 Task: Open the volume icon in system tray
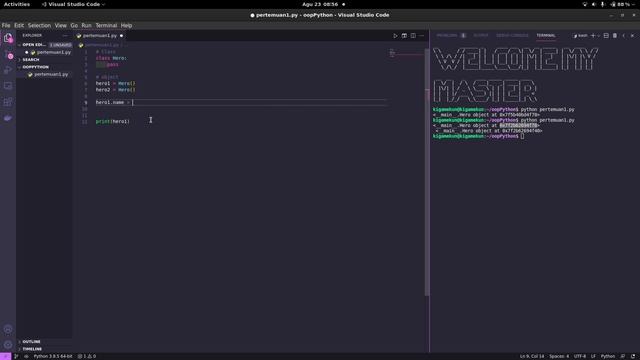coord(593,4)
